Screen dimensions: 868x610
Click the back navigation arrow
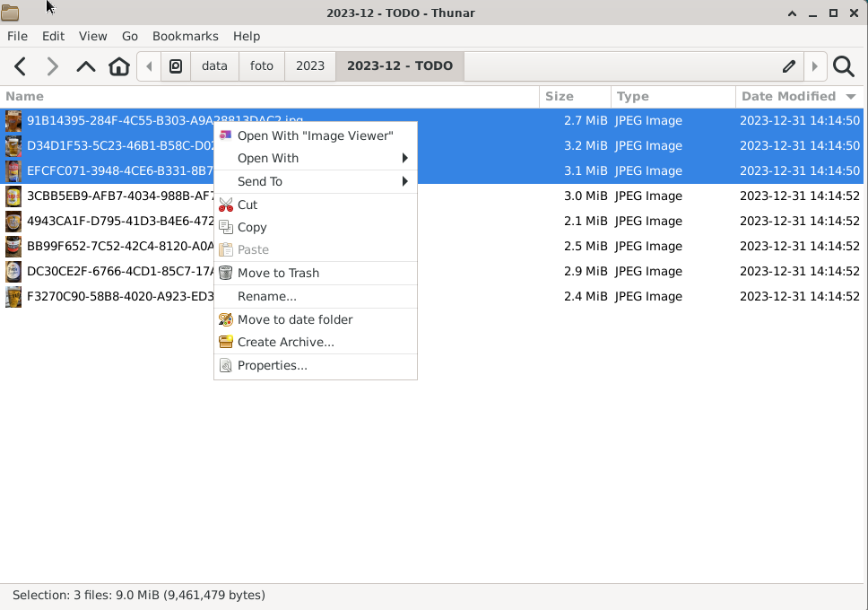click(x=20, y=66)
